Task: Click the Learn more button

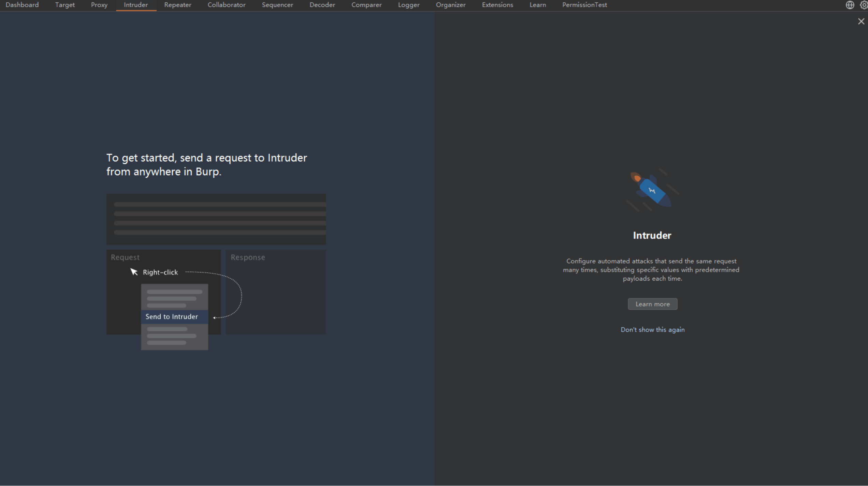Action: pos(652,304)
